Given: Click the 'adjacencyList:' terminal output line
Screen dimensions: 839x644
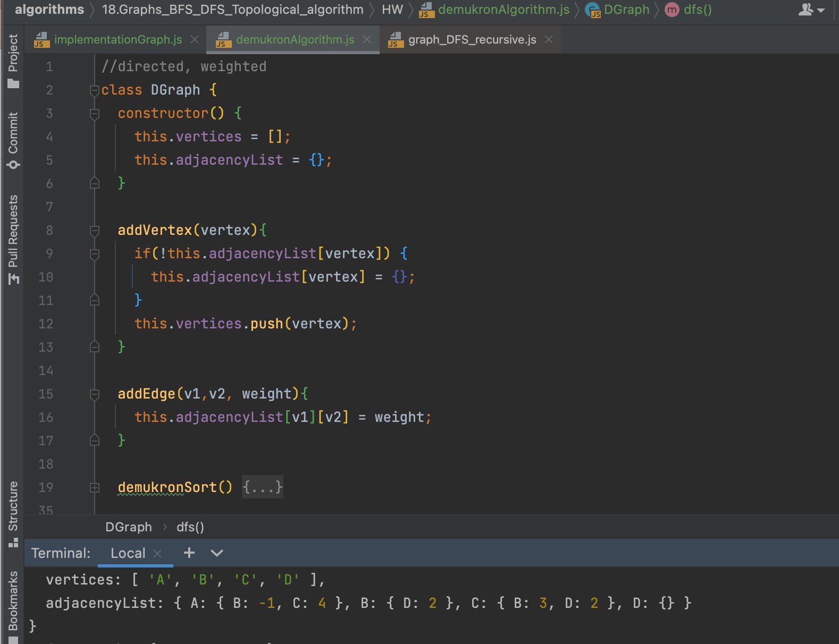Looking at the screenshot, I should tap(368, 603).
